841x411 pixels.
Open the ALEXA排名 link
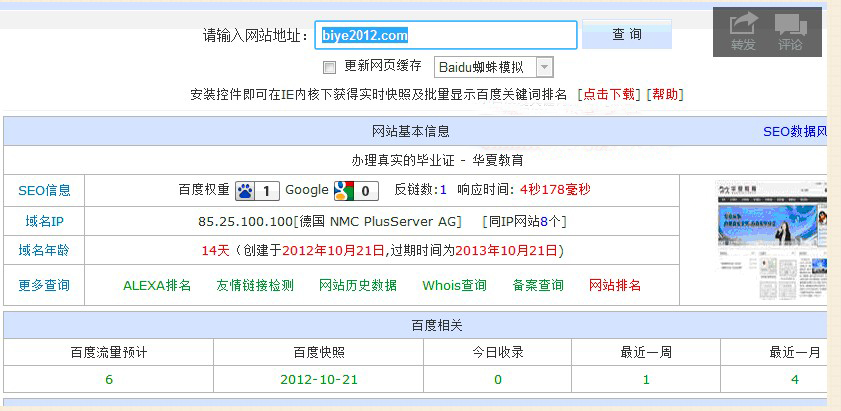(x=157, y=285)
